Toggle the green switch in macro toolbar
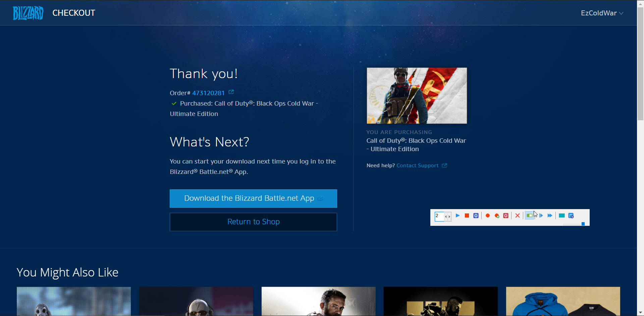The height and width of the screenshot is (316, 644). coord(529,215)
